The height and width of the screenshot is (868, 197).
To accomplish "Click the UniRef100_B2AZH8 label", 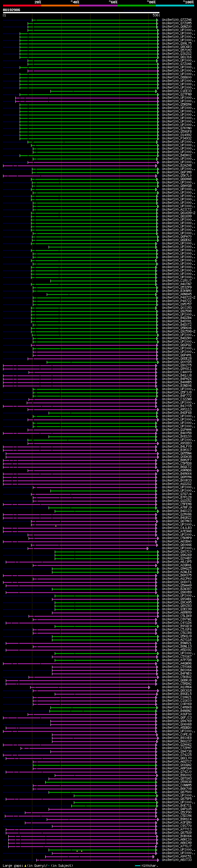I will coord(177,165).
